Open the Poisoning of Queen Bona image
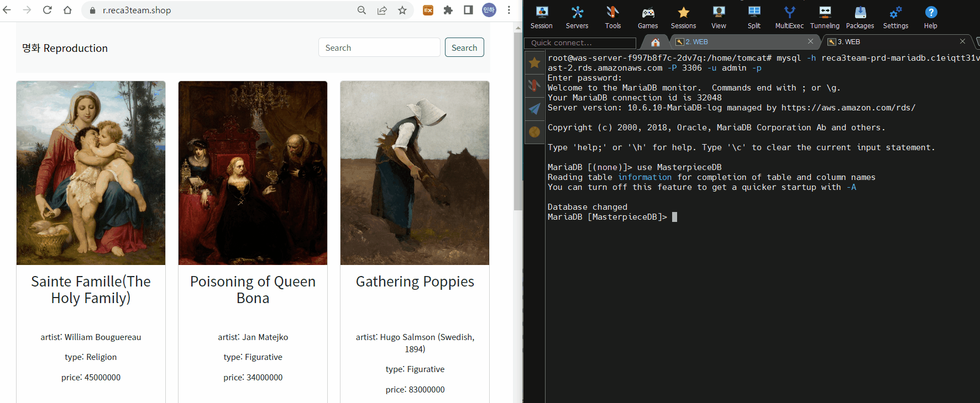 click(x=253, y=173)
